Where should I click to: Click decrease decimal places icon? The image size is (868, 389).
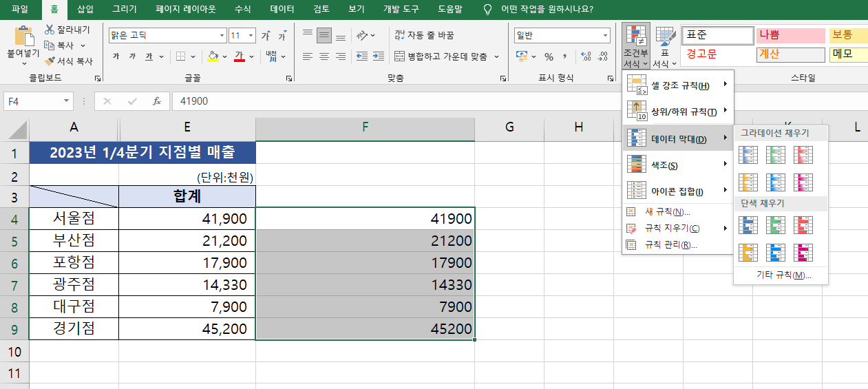click(603, 56)
